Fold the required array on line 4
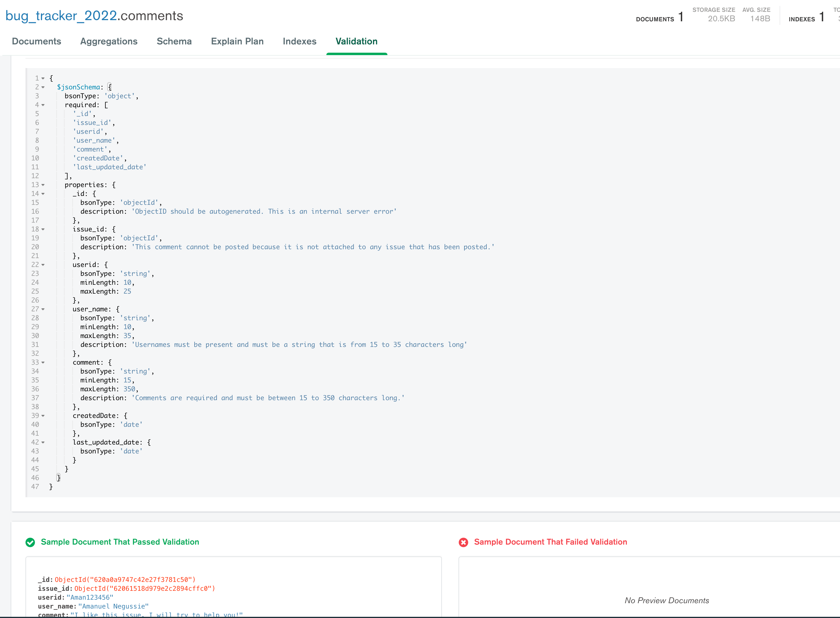This screenshot has height=618, width=840. click(x=43, y=105)
